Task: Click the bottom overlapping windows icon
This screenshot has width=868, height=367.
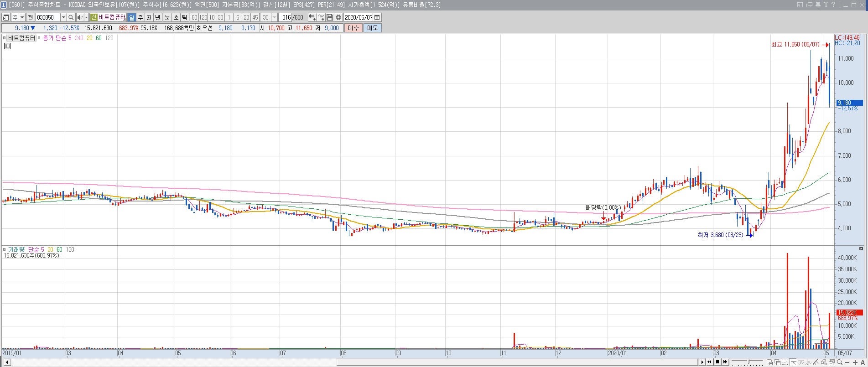Action: click(778, 362)
